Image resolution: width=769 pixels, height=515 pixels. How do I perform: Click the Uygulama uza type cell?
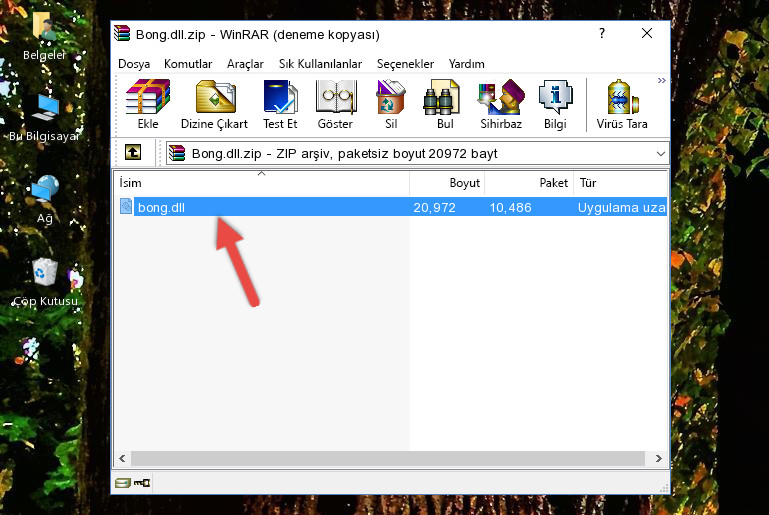[x=621, y=207]
